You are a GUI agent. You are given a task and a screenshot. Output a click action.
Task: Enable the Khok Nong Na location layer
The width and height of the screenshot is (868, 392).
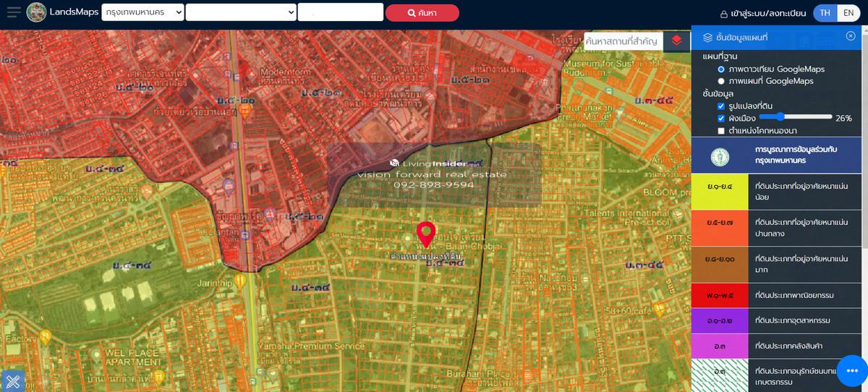point(721,131)
